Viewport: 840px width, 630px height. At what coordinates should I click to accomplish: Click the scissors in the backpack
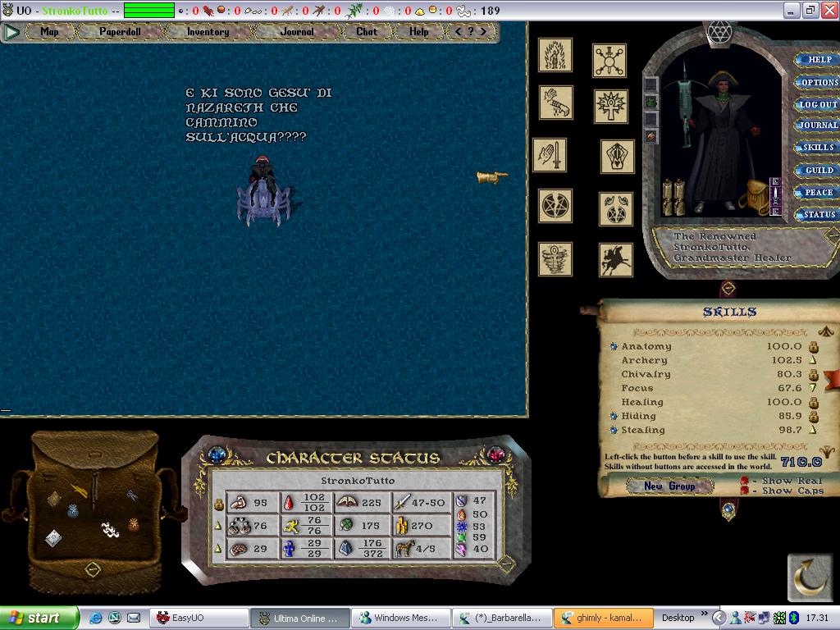tap(131, 495)
